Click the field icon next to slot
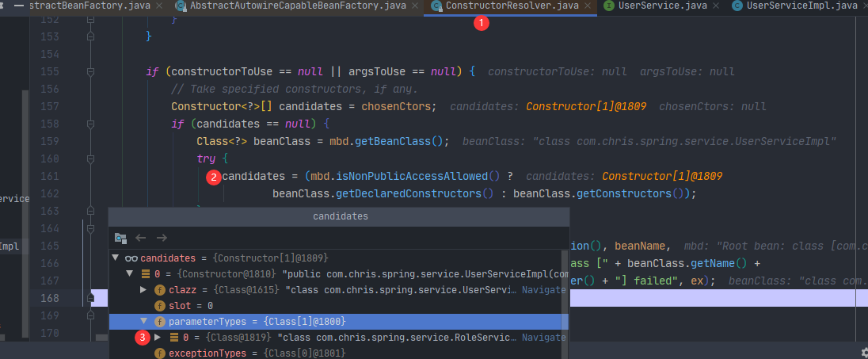The image size is (868, 359). pyautogui.click(x=160, y=306)
